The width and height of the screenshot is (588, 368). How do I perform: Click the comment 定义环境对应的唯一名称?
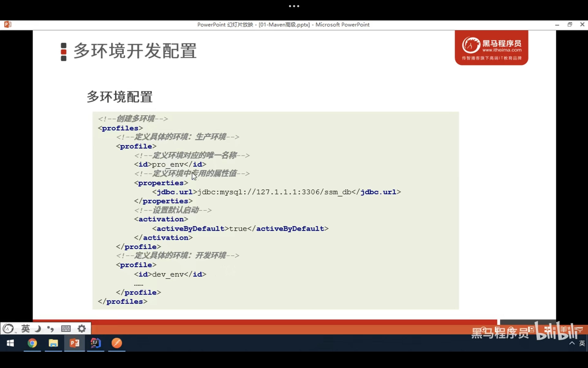click(192, 155)
